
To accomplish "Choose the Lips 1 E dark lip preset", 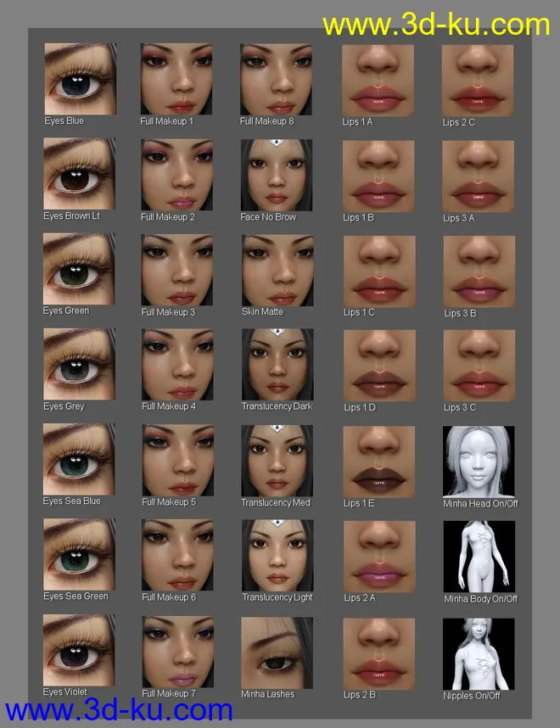I will 378,461.
